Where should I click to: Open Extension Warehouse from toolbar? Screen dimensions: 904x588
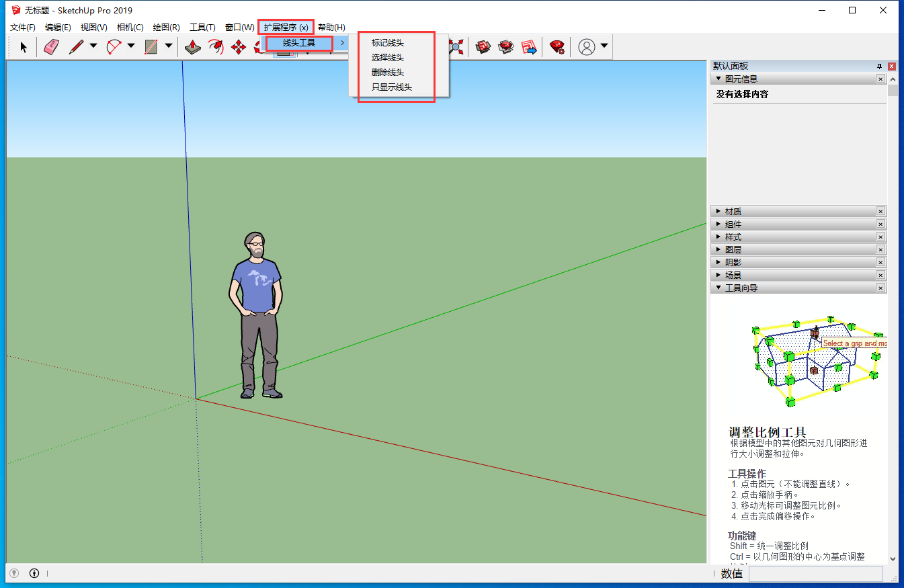[x=505, y=47]
